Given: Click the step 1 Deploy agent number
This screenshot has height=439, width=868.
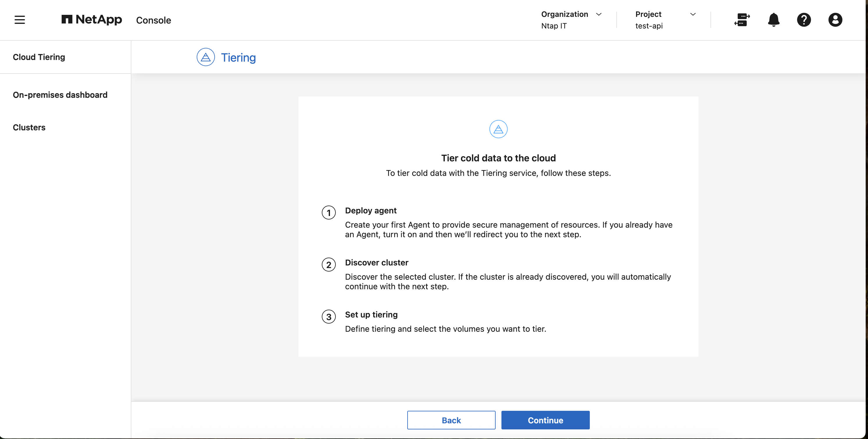Looking at the screenshot, I should [328, 213].
